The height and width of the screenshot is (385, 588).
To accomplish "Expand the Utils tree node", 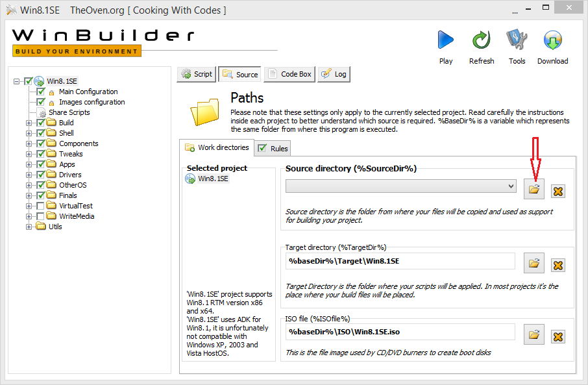I will point(29,227).
